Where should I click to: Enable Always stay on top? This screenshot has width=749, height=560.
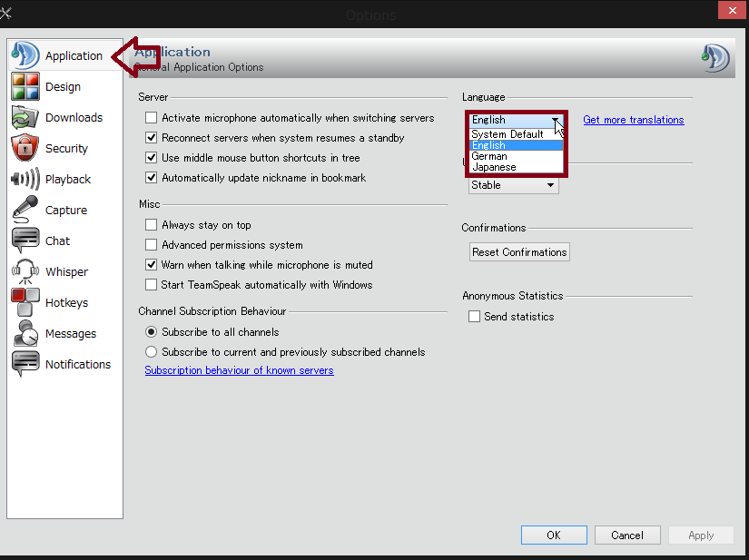(x=151, y=225)
